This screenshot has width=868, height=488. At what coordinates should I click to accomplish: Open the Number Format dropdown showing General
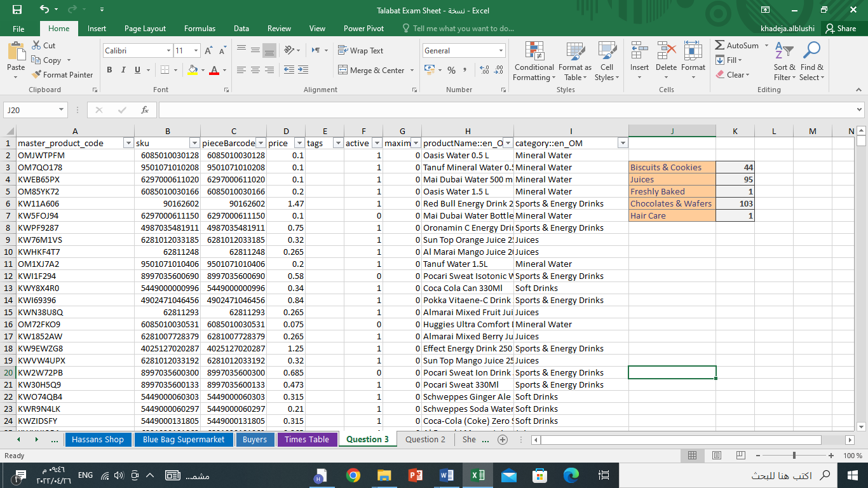[x=500, y=50]
